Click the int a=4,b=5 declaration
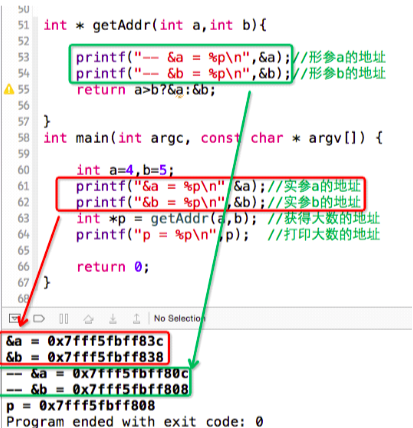The image size is (413, 428). [125, 170]
